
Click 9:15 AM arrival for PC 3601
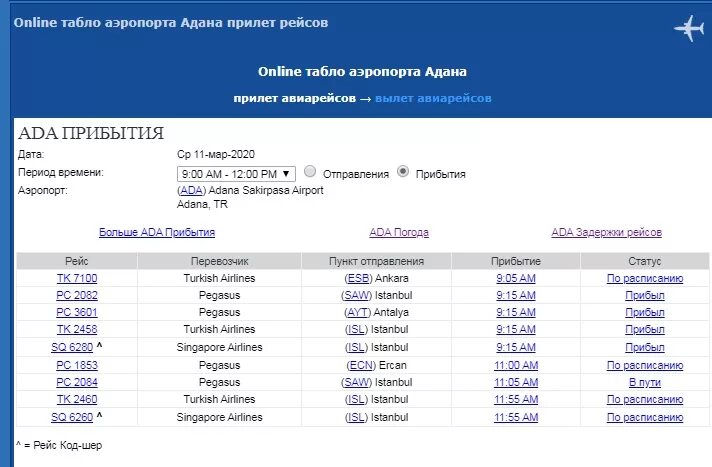coord(516,312)
